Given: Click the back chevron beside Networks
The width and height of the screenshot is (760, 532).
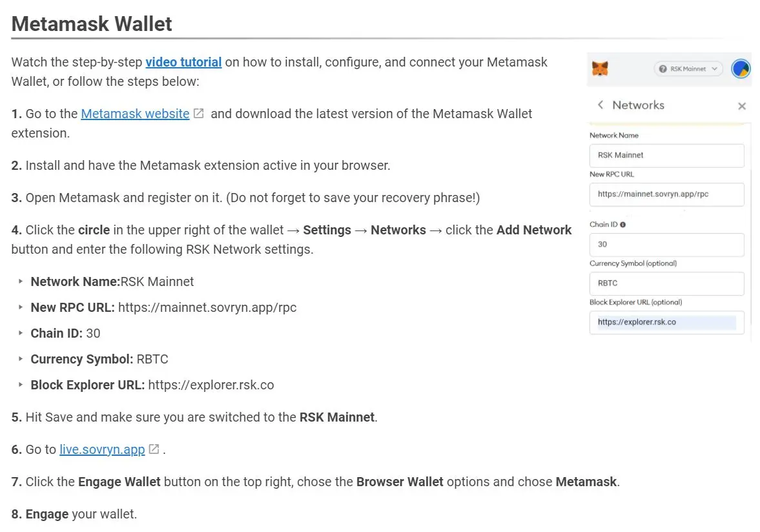Looking at the screenshot, I should pyautogui.click(x=601, y=105).
